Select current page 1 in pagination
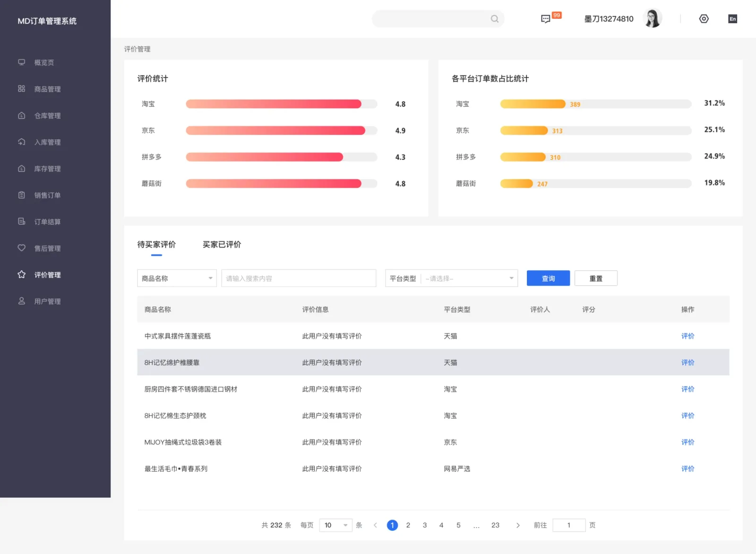Screen dimensions: 756x554 pyautogui.click(x=392, y=525)
